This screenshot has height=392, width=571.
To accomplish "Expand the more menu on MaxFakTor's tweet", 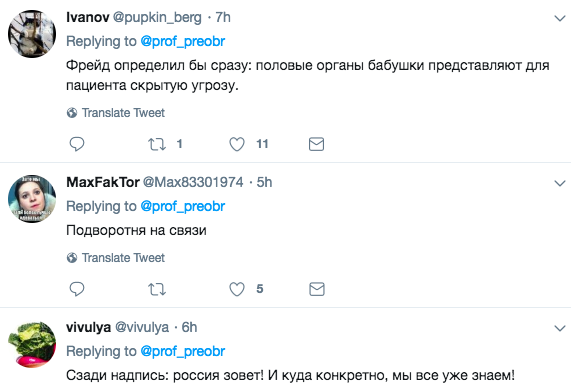I will (560, 183).
